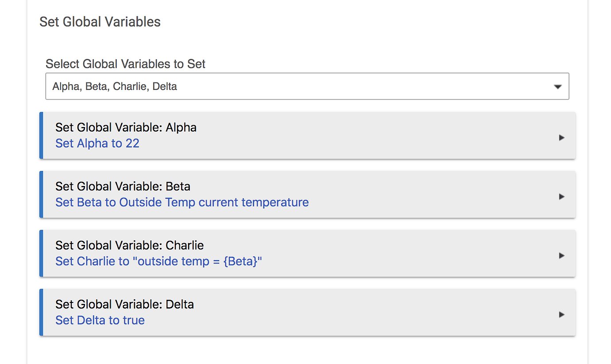Click the dropdown caret of the variables selector
This screenshot has width=611, height=364.
click(x=558, y=87)
